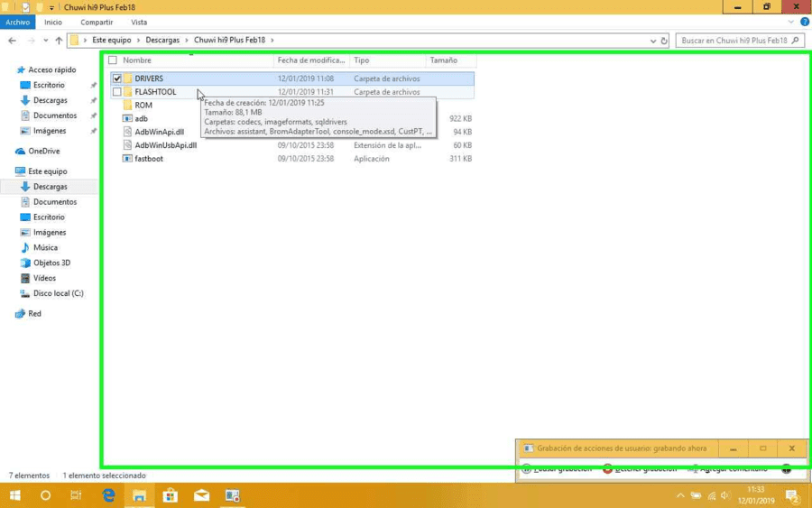The image size is (812, 508).
Task: Open Objetos 3D in sidebar
Action: pyautogui.click(x=51, y=263)
